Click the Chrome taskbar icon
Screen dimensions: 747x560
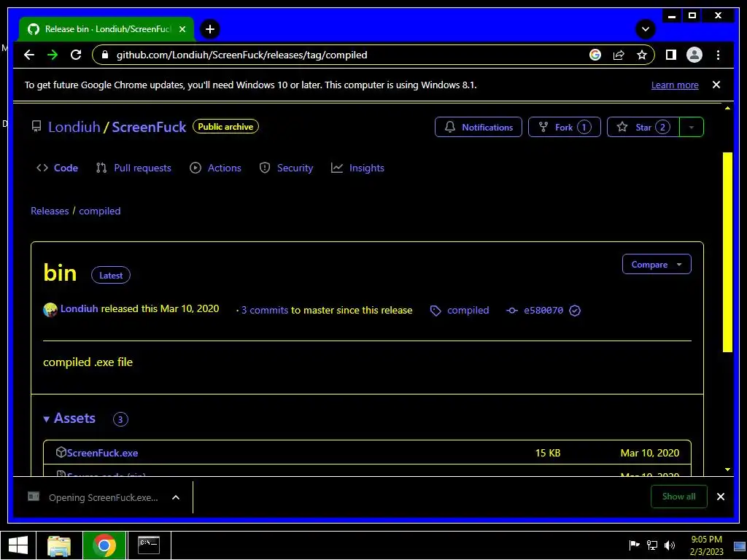[104, 545]
